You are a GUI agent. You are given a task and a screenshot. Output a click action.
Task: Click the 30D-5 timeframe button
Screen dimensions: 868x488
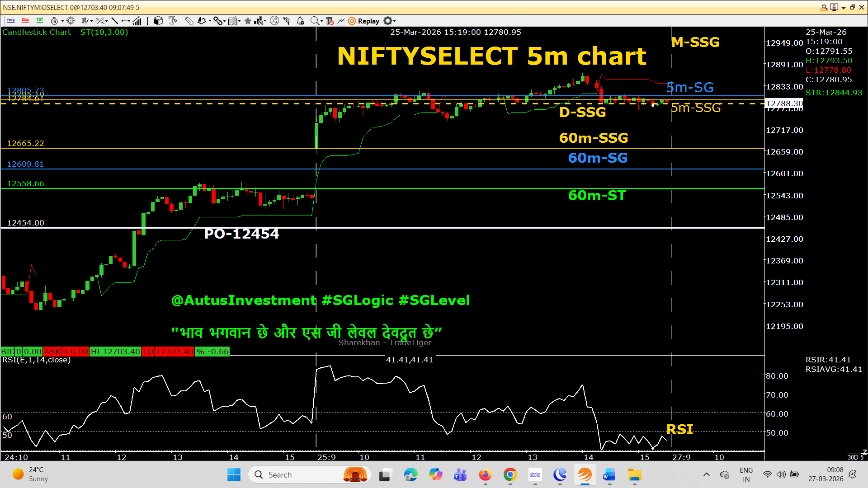(x=855, y=457)
